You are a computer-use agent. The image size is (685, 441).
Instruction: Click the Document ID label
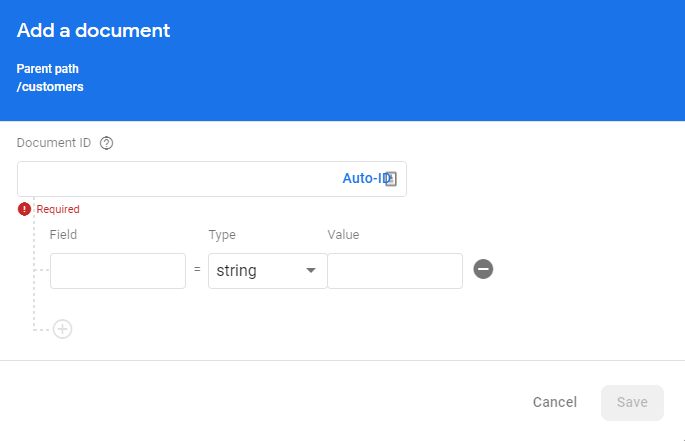[54, 143]
